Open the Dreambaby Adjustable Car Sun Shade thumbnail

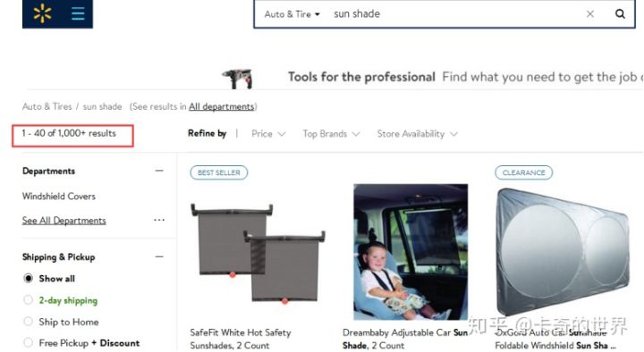pos(411,252)
